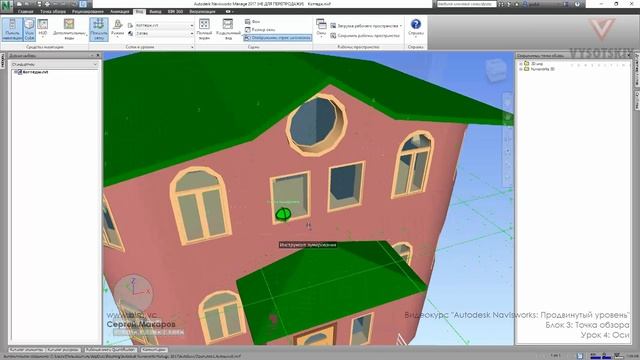Screen dimensions: 640x360
Task: Expand the second Saved Viewpoints folder node
Action: (x=520, y=69)
